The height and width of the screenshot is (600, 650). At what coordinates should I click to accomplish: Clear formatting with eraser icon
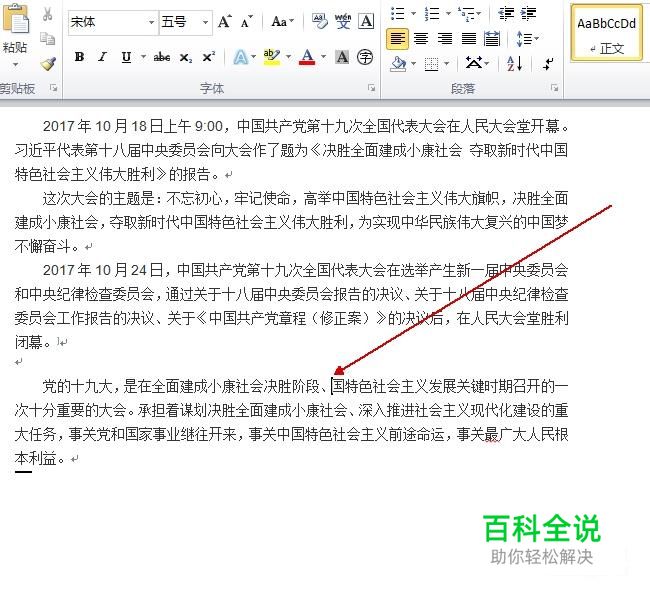point(320,21)
